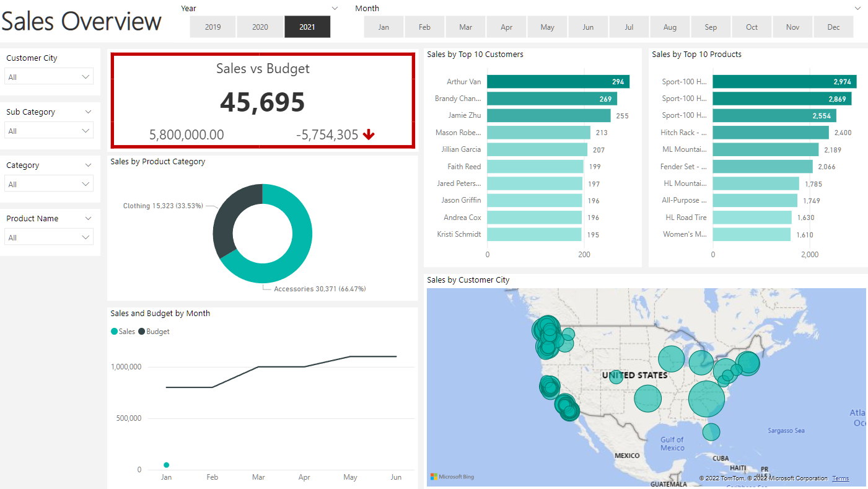Viewport: 868px width, 489px height.
Task: Filter by Jul in Month slicer
Action: (629, 27)
